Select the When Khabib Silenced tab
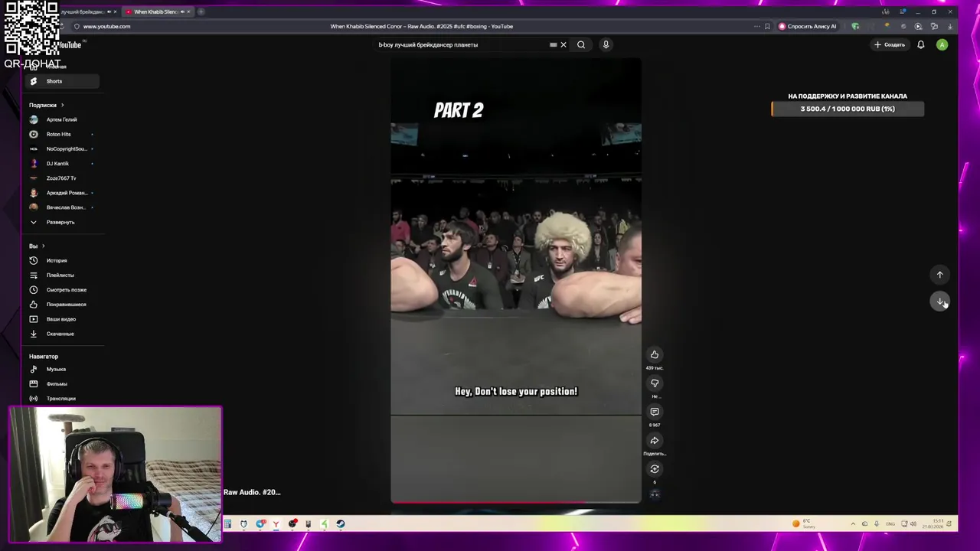The height and width of the screenshot is (551, 980). point(156,11)
